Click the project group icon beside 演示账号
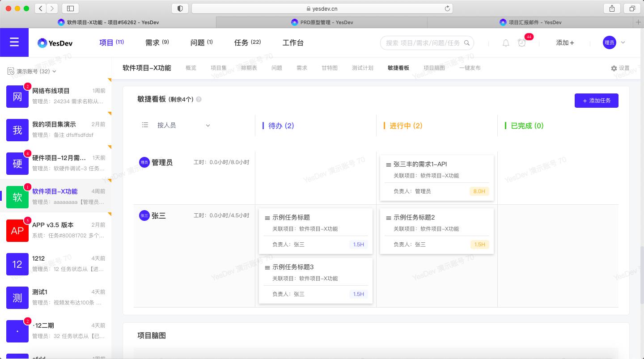The image size is (644, 359). click(10, 71)
